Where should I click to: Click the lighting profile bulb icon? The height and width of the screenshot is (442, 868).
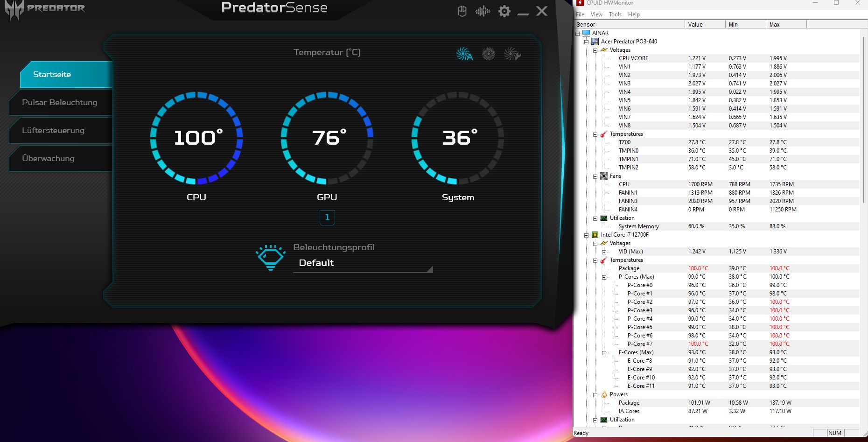(x=271, y=257)
